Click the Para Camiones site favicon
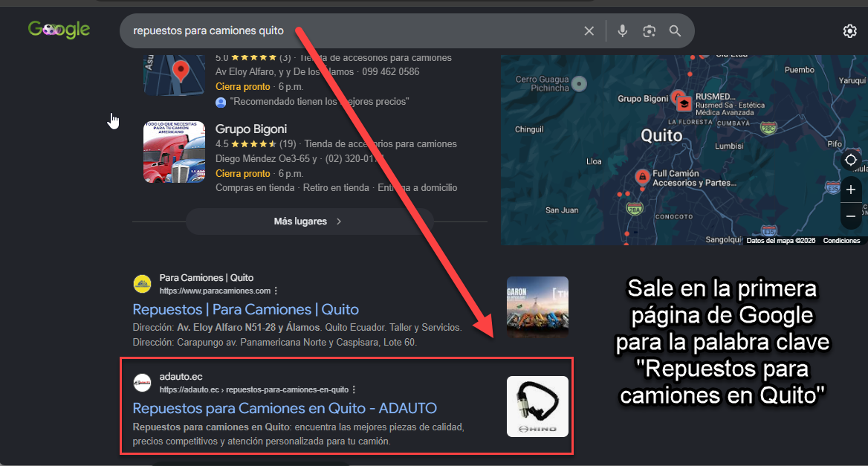This screenshot has height=466, width=868. click(x=142, y=284)
